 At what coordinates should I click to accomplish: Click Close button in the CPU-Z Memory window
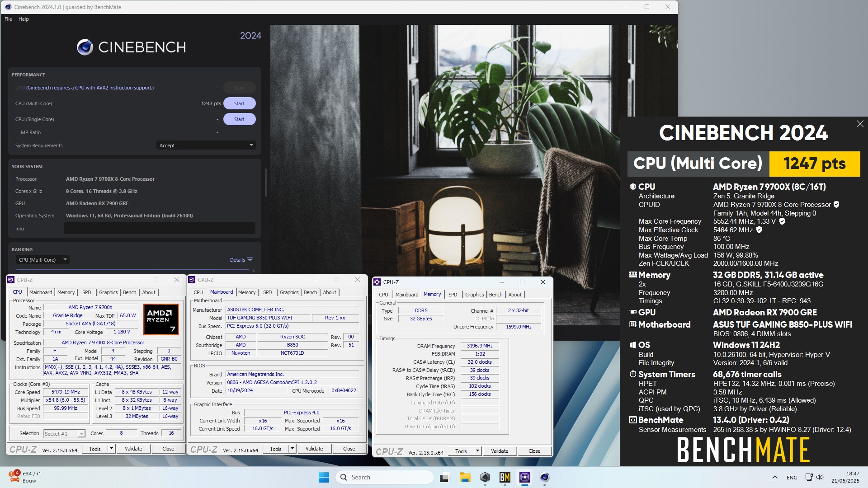tap(534, 451)
